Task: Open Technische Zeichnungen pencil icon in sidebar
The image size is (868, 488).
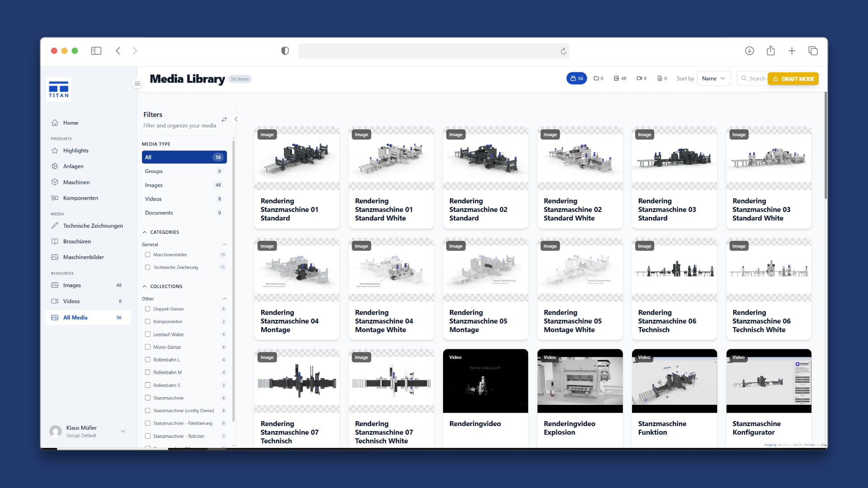Action: (x=55, y=225)
